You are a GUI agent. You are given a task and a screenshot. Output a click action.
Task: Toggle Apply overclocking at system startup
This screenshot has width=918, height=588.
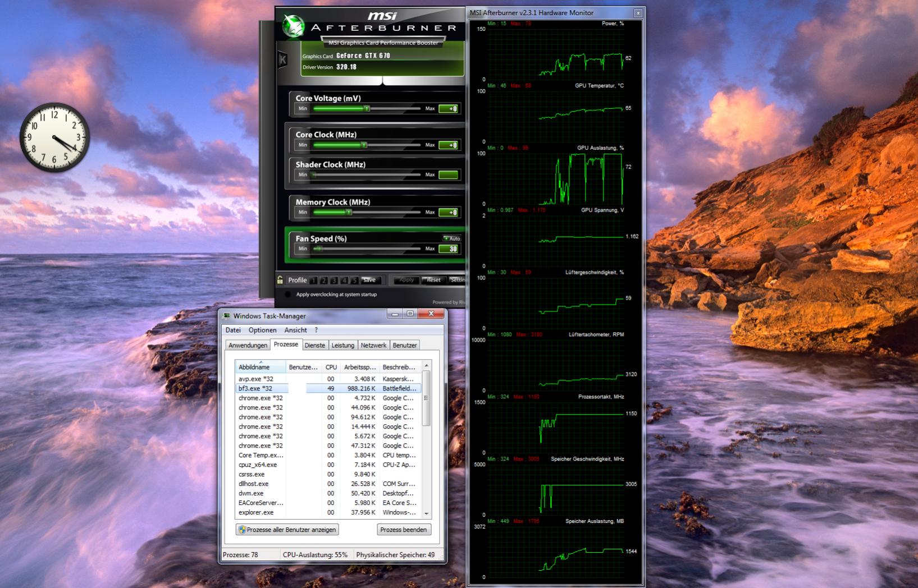(288, 295)
